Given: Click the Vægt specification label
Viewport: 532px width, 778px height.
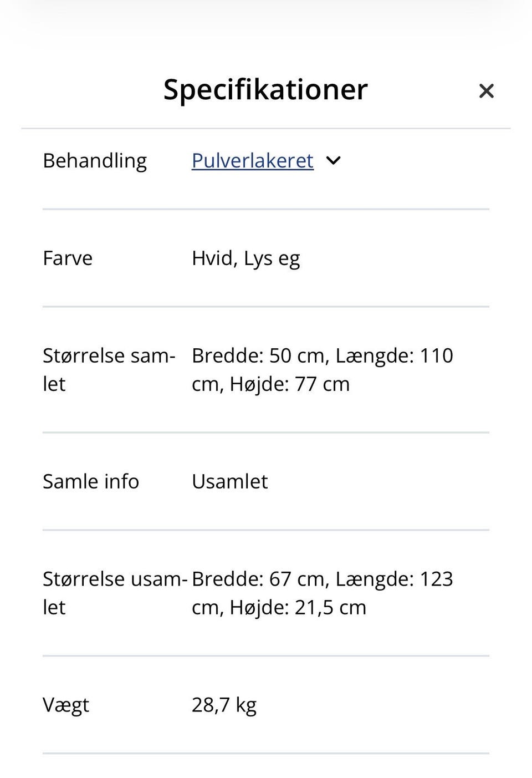Looking at the screenshot, I should [65, 704].
